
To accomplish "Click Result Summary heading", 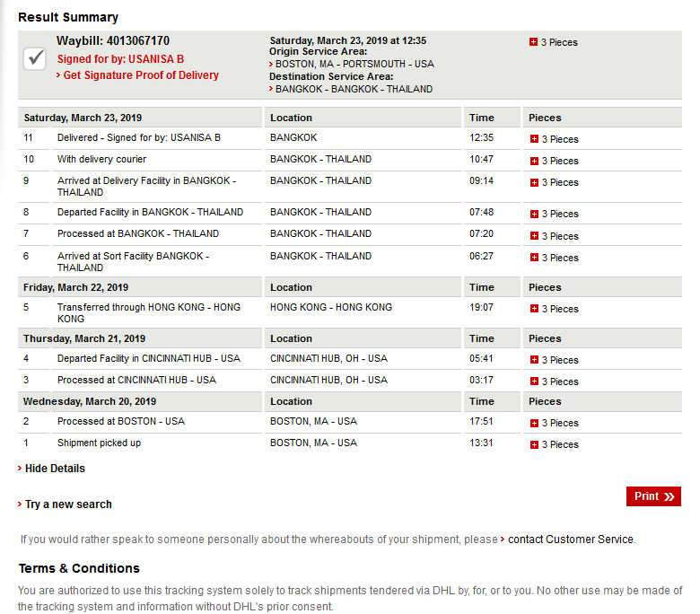I will 68,17.
